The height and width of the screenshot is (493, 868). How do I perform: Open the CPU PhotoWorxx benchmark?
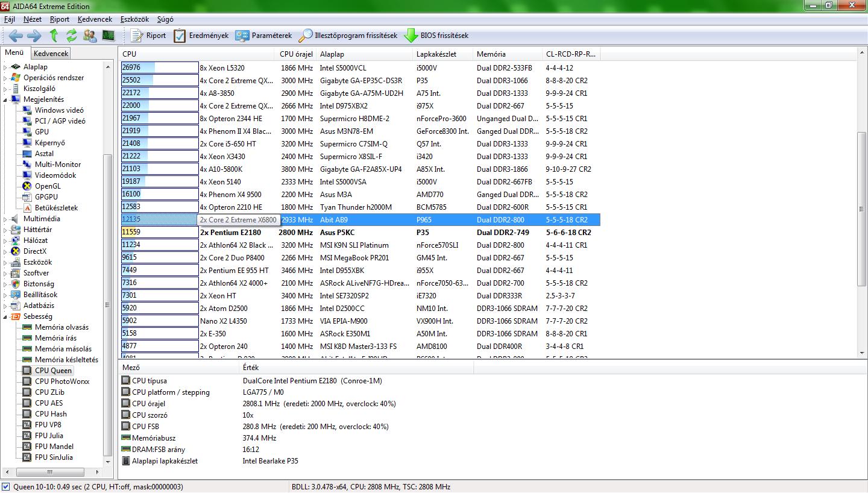62,382
